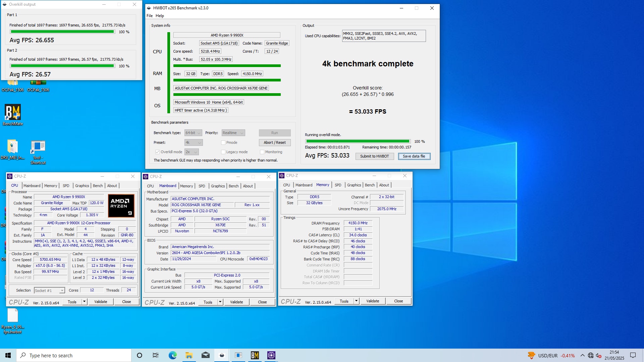Open the Overkill 2x multiplier dropdown

point(192,152)
